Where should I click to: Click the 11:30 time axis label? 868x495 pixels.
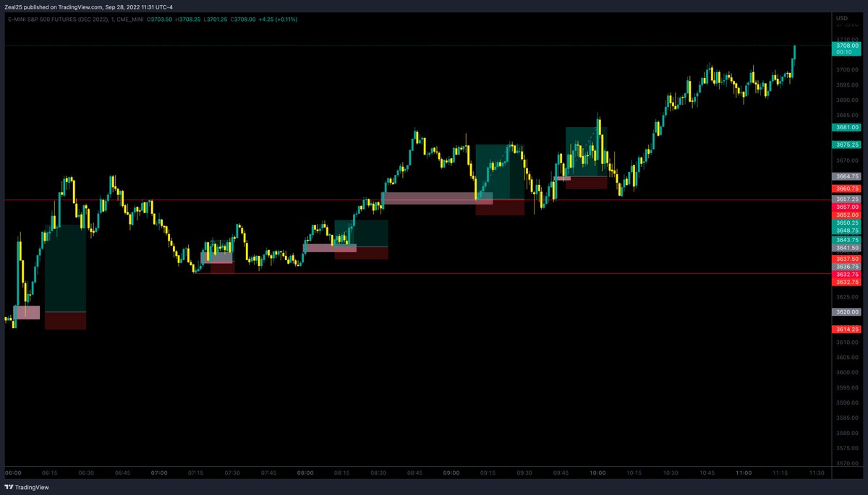817,473
